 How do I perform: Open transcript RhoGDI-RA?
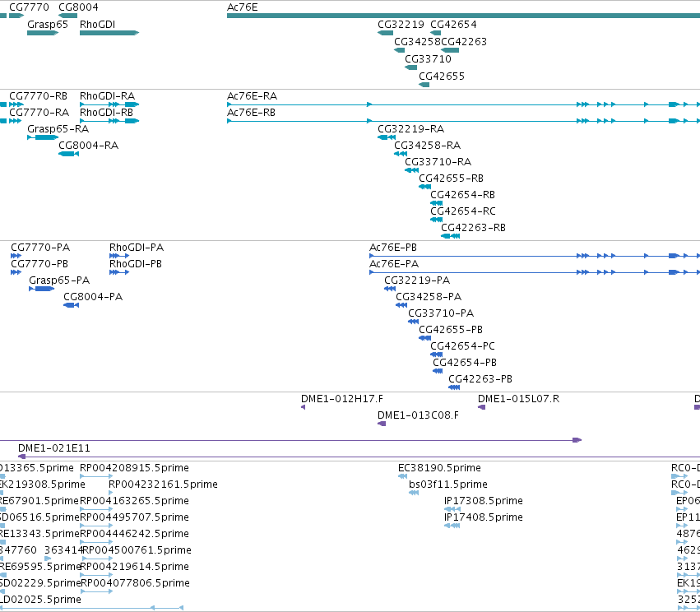click(107, 96)
